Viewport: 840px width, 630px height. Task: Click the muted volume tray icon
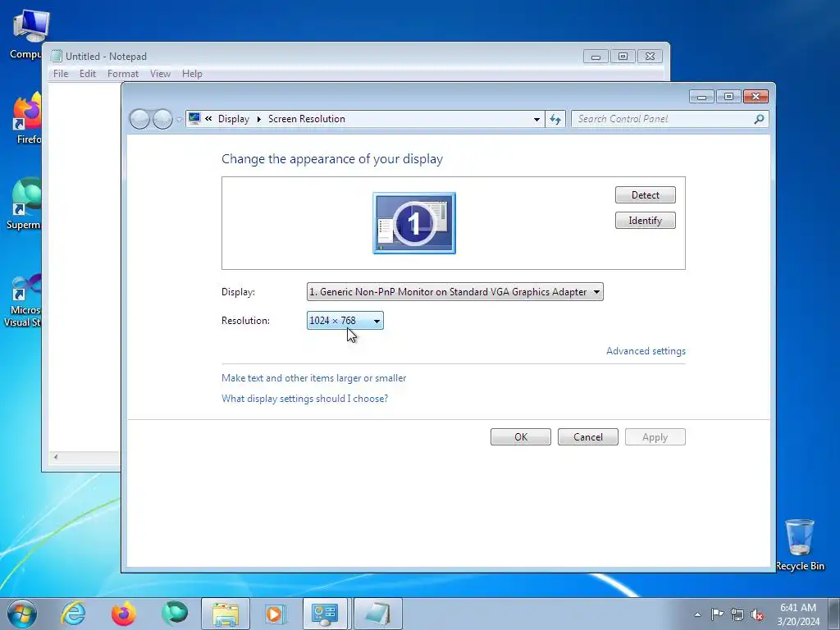tap(757, 614)
